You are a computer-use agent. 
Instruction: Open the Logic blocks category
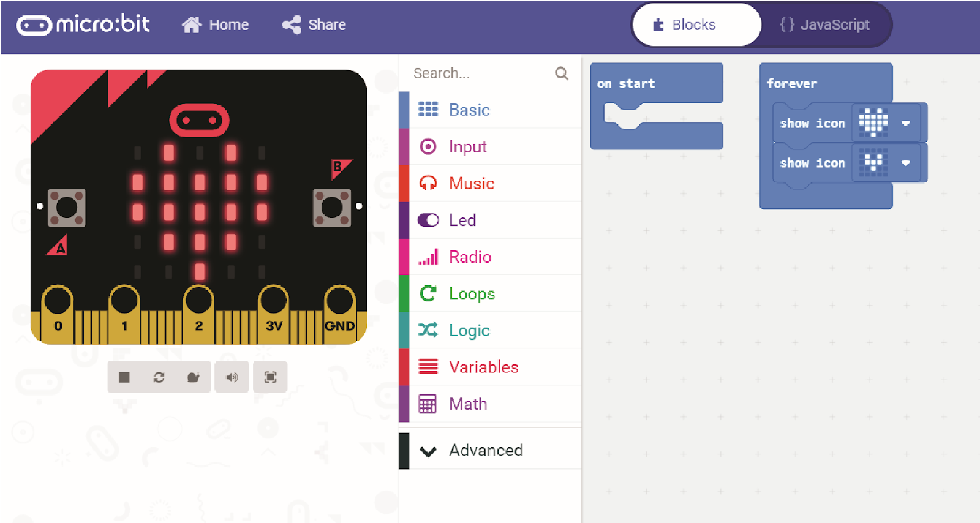pyautogui.click(x=490, y=330)
